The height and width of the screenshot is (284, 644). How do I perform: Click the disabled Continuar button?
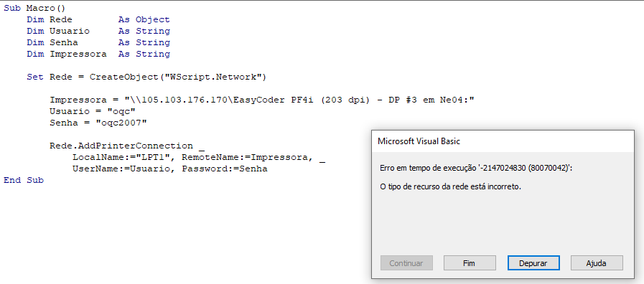point(406,263)
